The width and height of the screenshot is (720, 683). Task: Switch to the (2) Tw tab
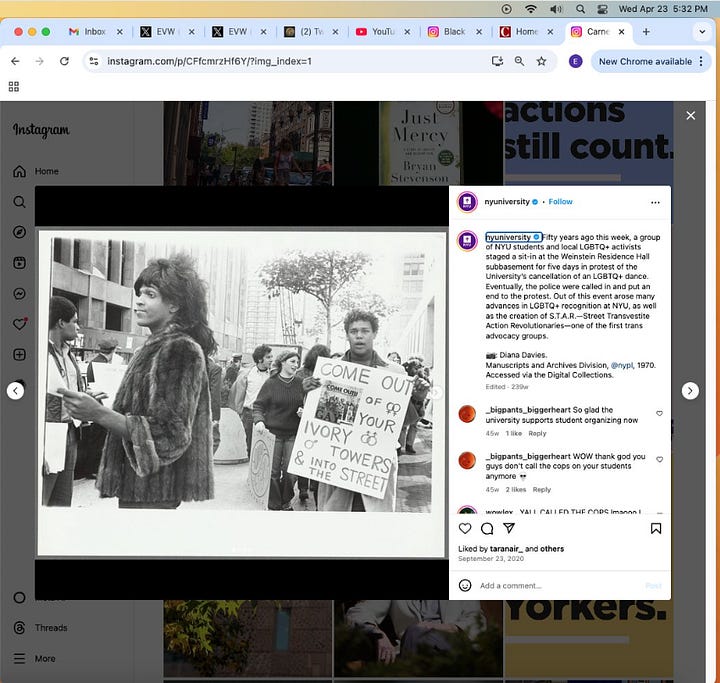coord(303,32)
